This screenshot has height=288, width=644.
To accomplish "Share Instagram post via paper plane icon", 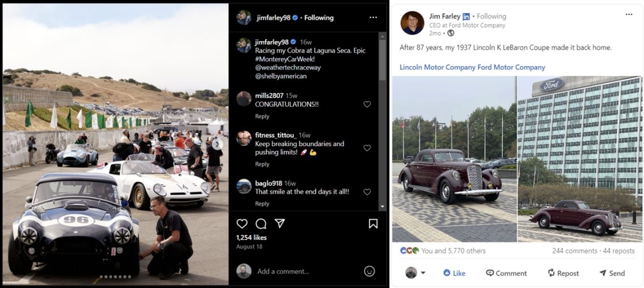I will [279, 224].
